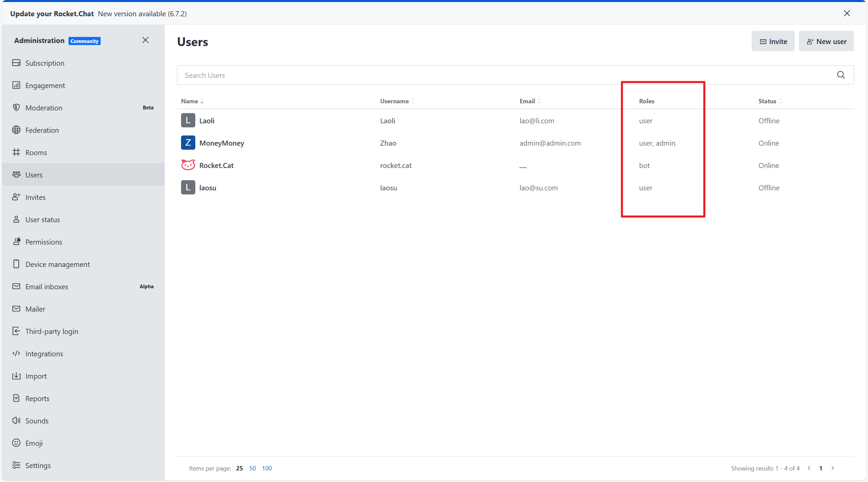Set items per page to 50
Image resolution: width=868 pixels, height=482 pixels.
(x=252, y=468)
